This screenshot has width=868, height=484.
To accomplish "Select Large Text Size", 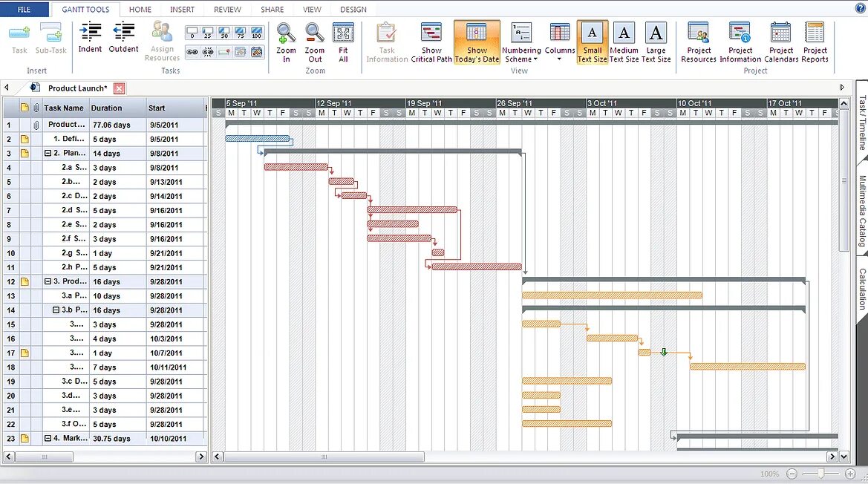I will coord(656,42).
